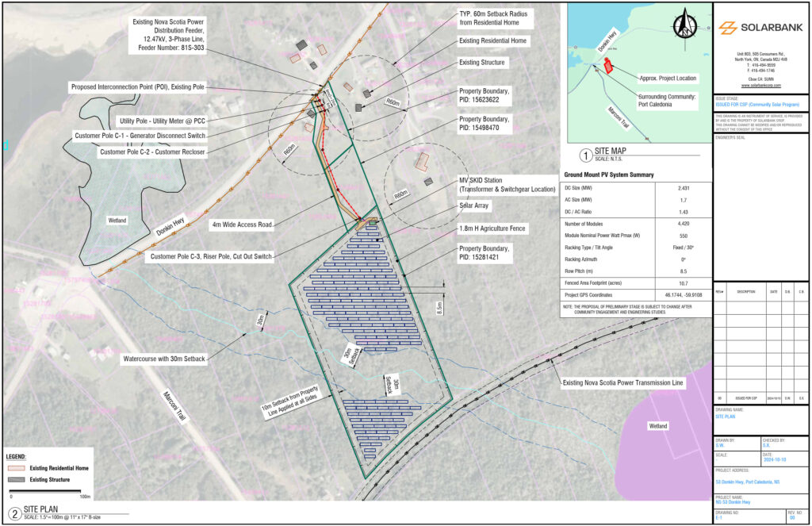
Task: Select Surrounding Community: Port Caledonia label
Action: point(667,101)
